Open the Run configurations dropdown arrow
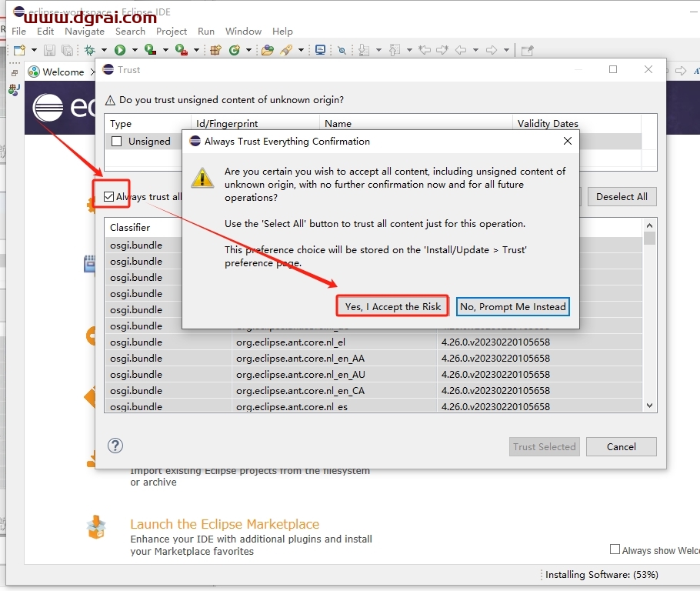 [135, 50]
